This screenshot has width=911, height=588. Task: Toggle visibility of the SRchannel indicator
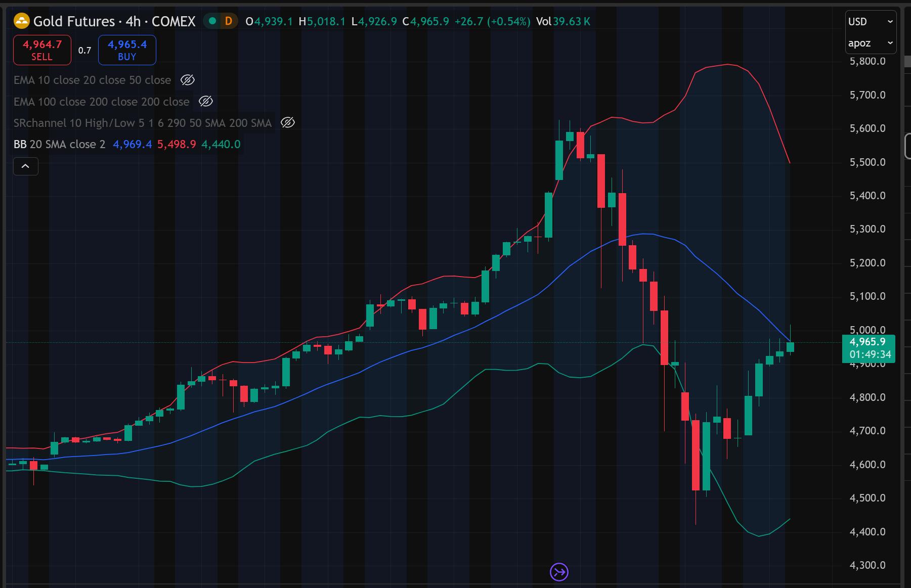(287, 123)
